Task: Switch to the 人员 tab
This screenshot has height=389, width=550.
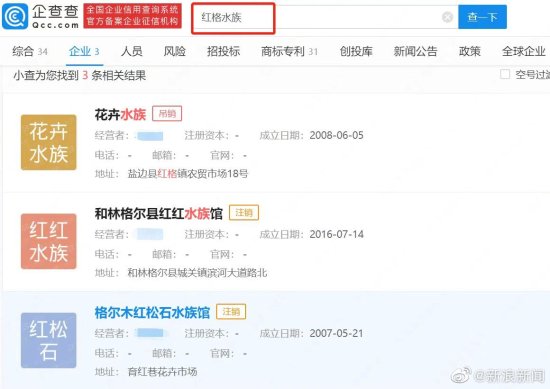Action: pos(132,52)
